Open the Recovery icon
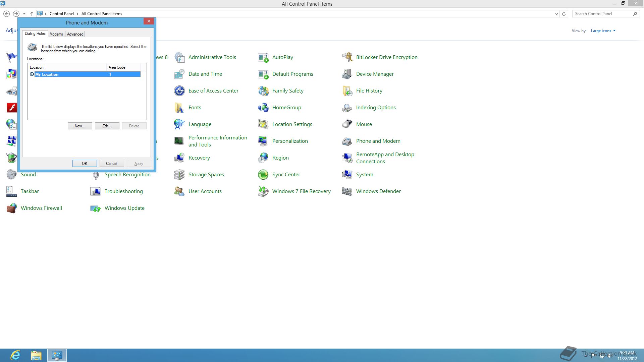Image resolution: width=644 pixels, height=362 pixels. pyautogui.click(x=179, y=158)
